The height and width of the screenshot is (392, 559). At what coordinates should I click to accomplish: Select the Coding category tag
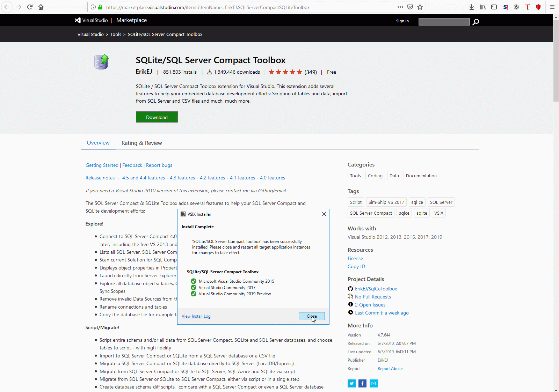[375, 176]
